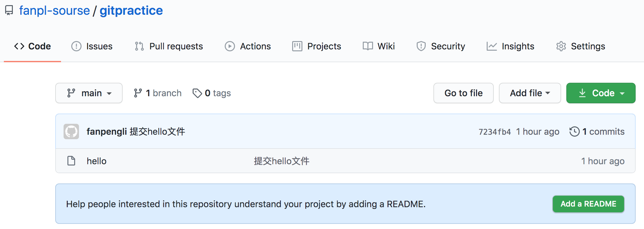
Task: Open the fanpl-sourse owner link
Action: (55, 11)
